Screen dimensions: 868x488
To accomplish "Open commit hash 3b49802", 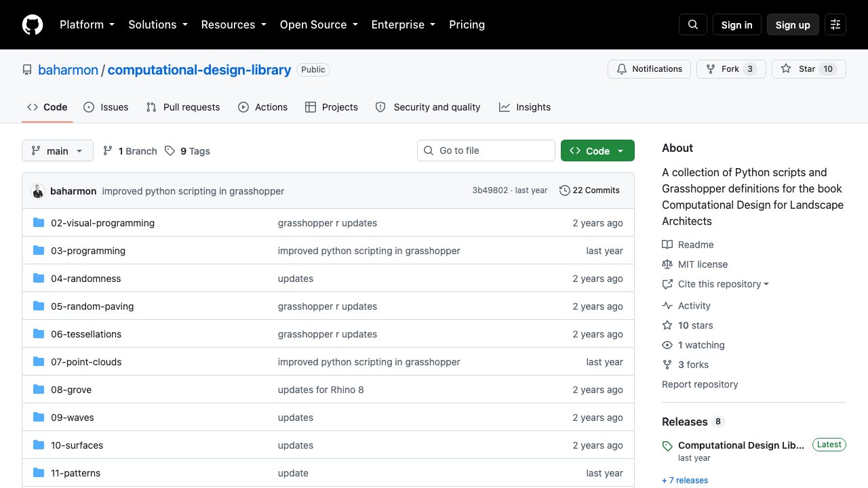I will point(490,190).
